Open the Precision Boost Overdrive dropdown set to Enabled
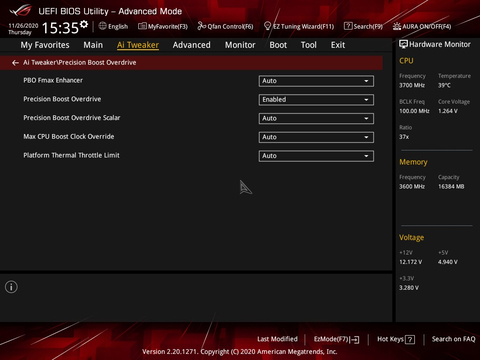 316,100
